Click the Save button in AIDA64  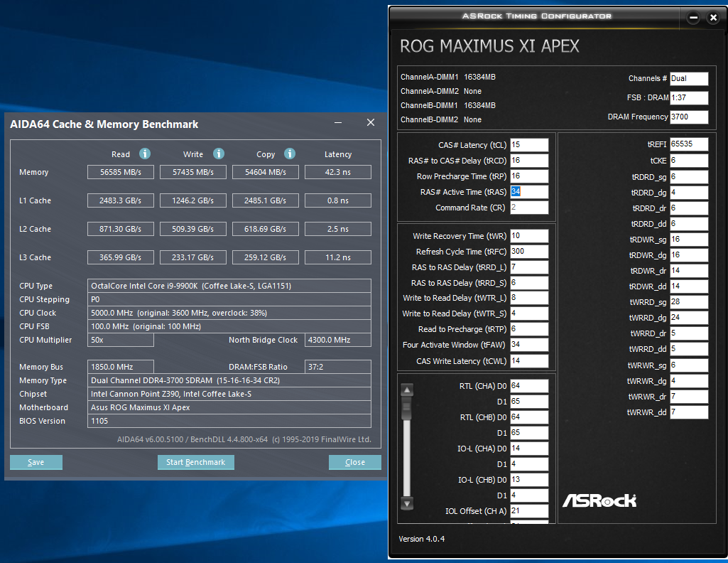pyautogui.click(x=36, y=462)
